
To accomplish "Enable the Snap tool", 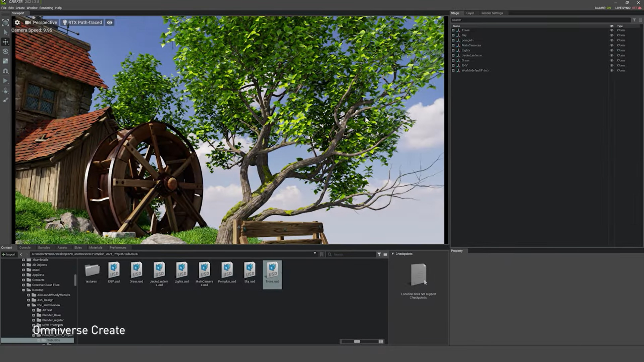I will (x=5, y=70).
